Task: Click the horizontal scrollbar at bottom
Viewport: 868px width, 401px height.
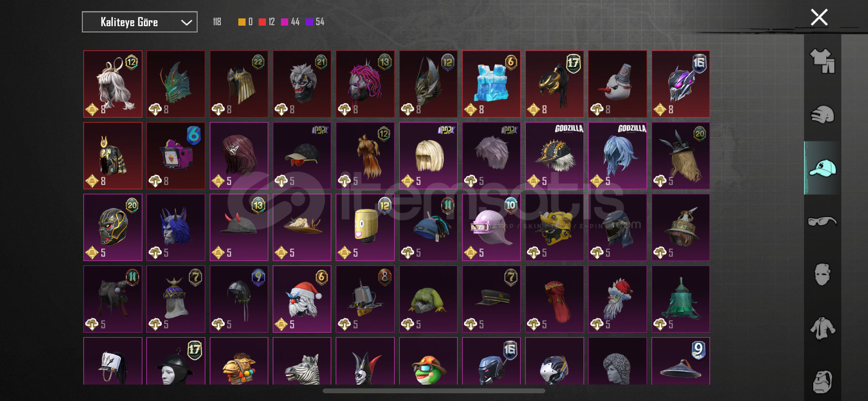Action: pyautogui.click(x=434, y=391)
